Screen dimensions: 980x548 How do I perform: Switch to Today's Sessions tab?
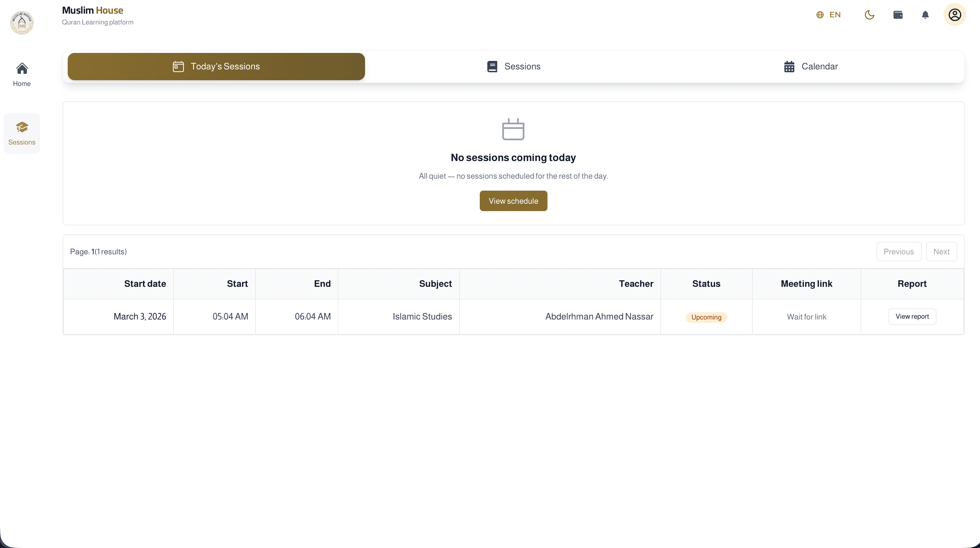(216, 67)
